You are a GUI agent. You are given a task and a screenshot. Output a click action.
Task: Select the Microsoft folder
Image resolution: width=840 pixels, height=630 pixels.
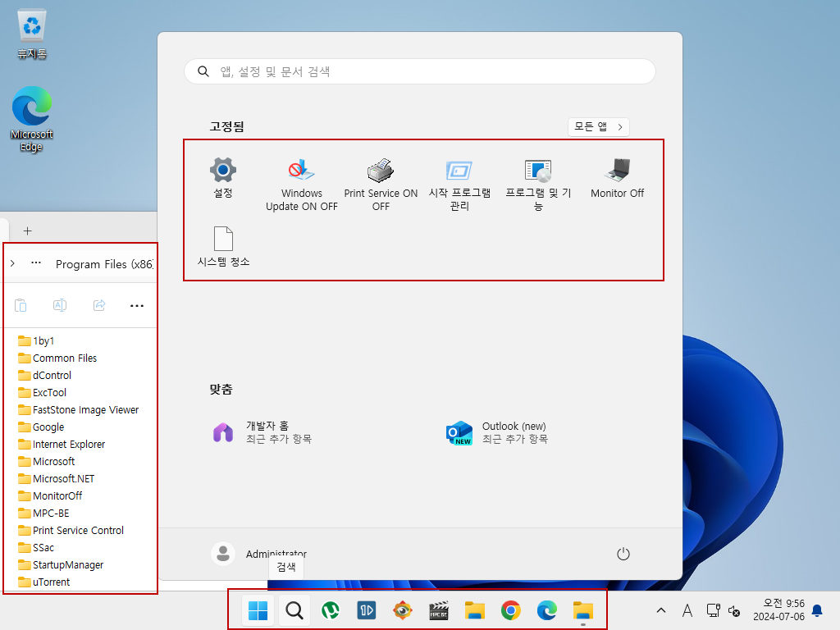pos(46,461)
